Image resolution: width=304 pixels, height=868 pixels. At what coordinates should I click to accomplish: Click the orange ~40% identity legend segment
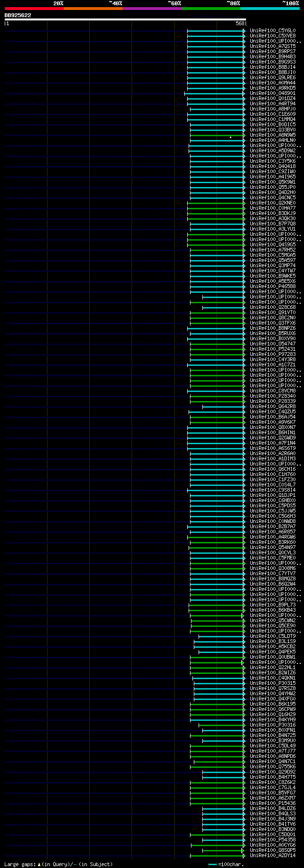coord(93,9)
